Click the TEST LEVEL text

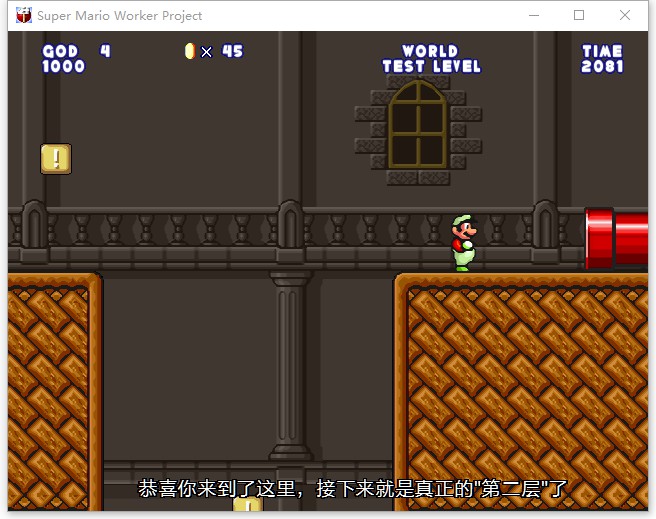(432, 66)
